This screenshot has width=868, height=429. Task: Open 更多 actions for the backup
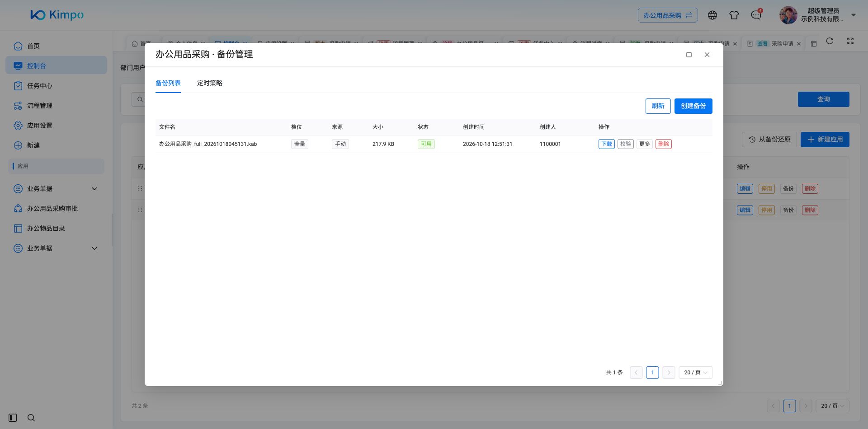click(x=645, y=144)
